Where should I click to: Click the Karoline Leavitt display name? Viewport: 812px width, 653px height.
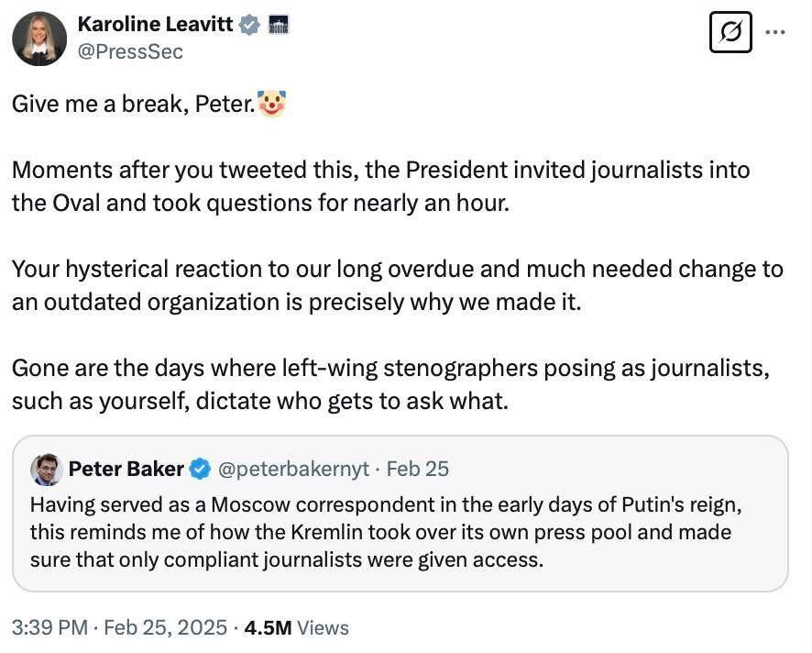pos(155,25)
